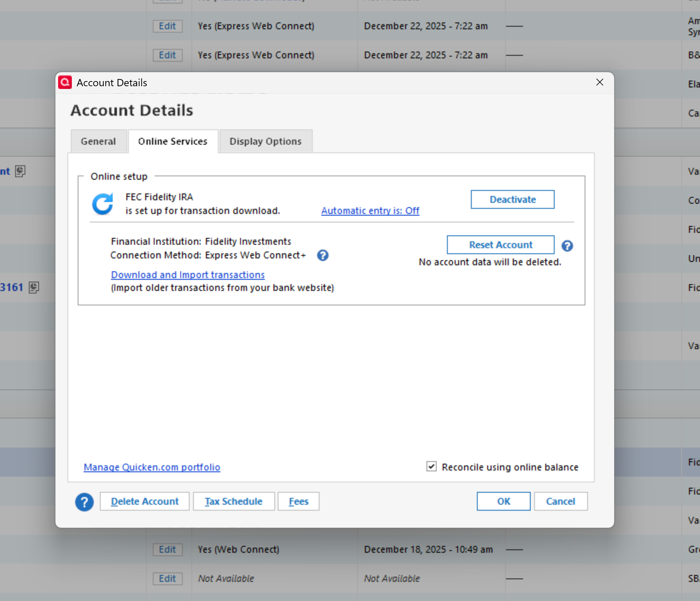
Task: Switch to the General tab
Action: [98, 141]
